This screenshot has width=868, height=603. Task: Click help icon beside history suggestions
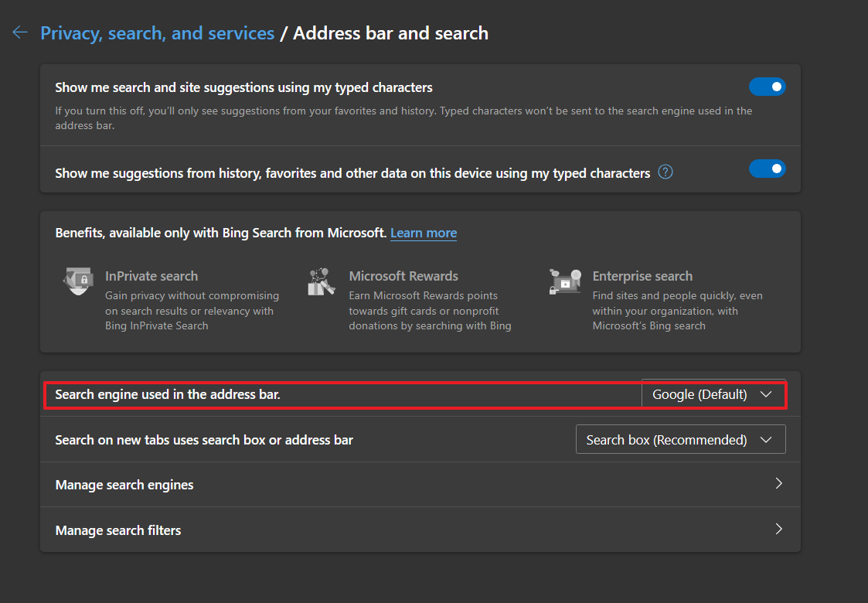pos(665,172)
